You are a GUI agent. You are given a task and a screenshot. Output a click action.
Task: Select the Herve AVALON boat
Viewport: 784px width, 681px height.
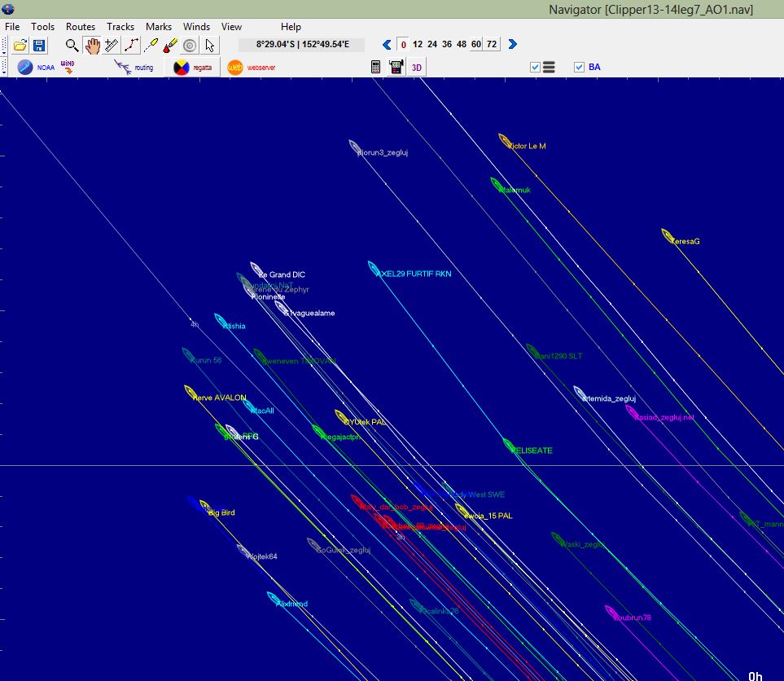coord(191,393)
